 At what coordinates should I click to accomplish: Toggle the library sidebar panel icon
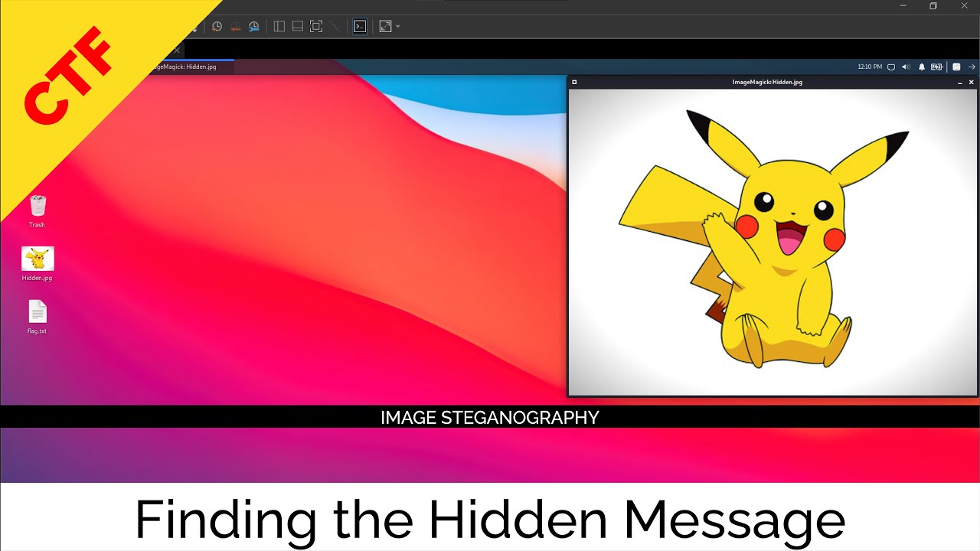click(279, 26)
